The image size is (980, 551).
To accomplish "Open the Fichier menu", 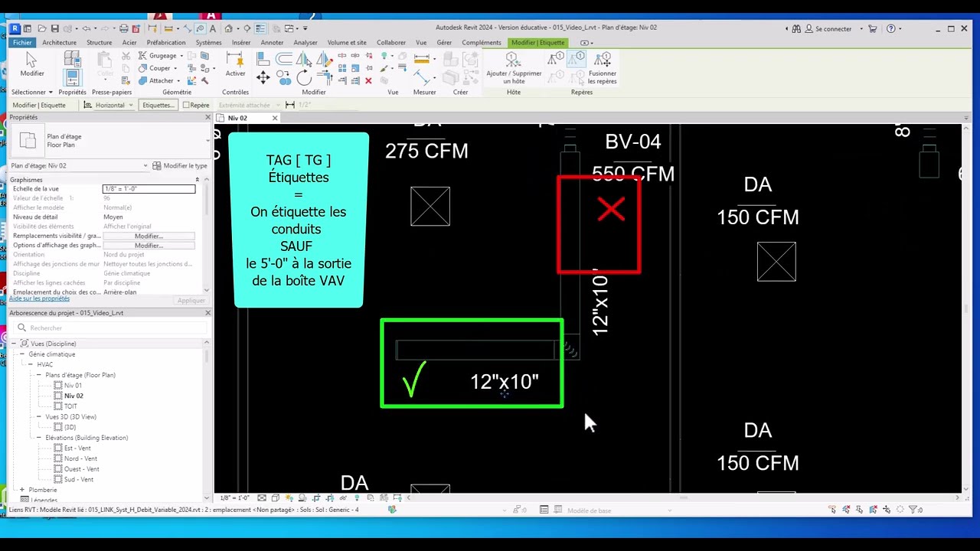I will (x=22, y=42).
